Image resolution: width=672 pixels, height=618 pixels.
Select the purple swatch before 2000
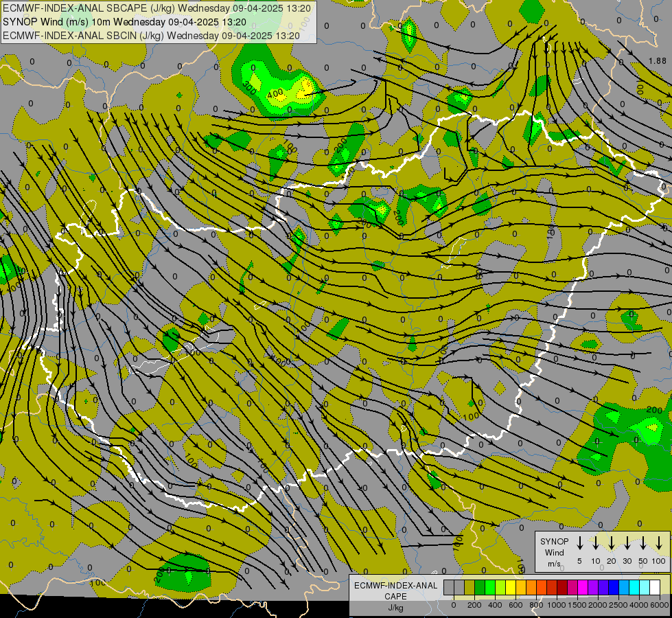point(594,587)
